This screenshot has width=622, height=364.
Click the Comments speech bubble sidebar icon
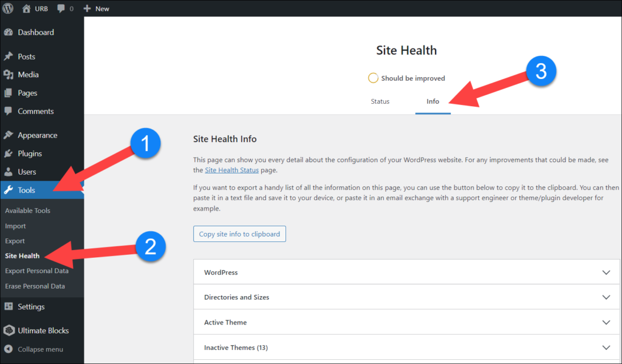click(9, 111)
